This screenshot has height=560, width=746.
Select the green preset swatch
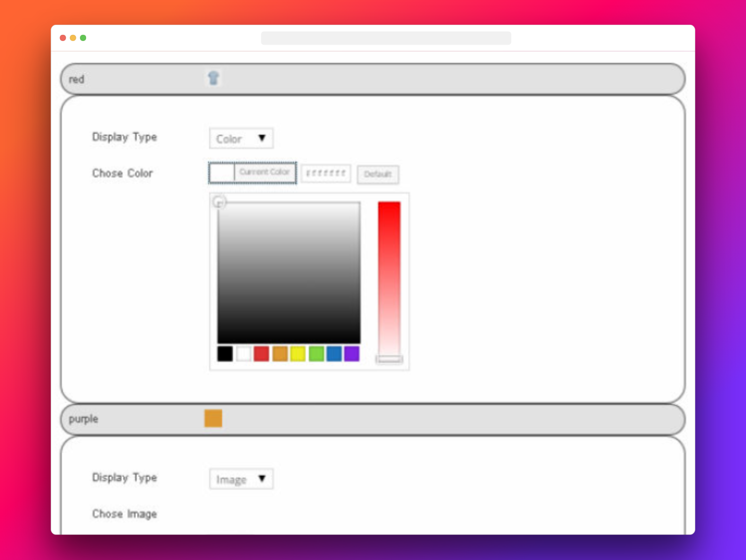316,354
